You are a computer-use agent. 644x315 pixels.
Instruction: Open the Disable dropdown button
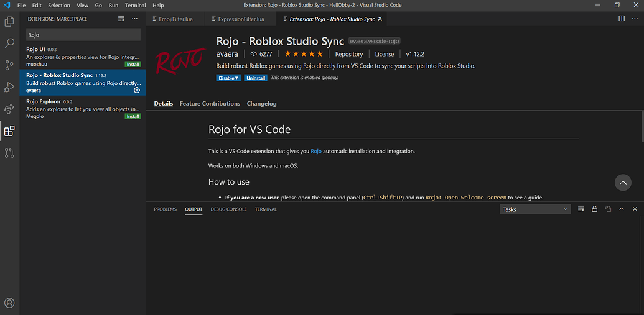(229, 78)
